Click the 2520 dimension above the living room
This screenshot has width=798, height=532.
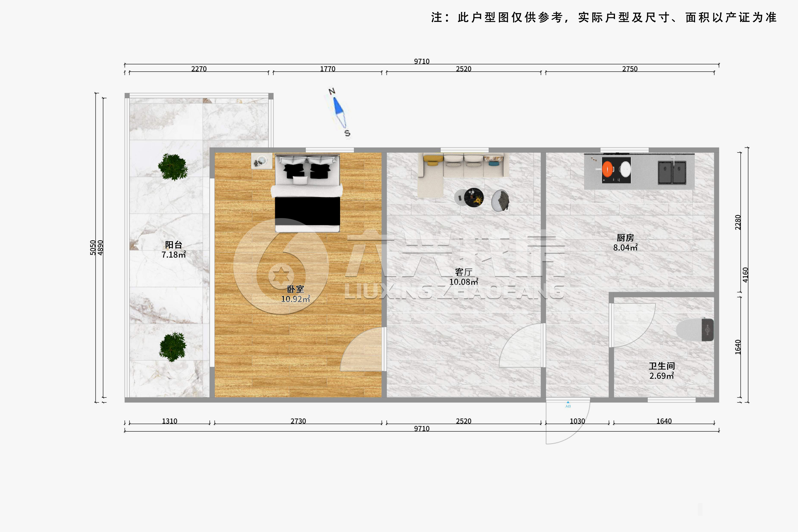464,69
